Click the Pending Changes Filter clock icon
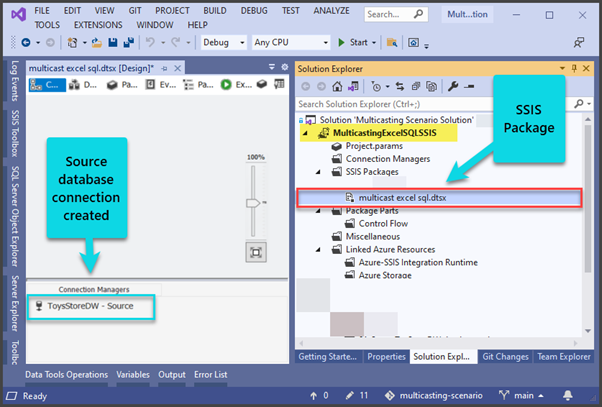The width and height of the screenshot is (602, 407). [x=376, y=87]
